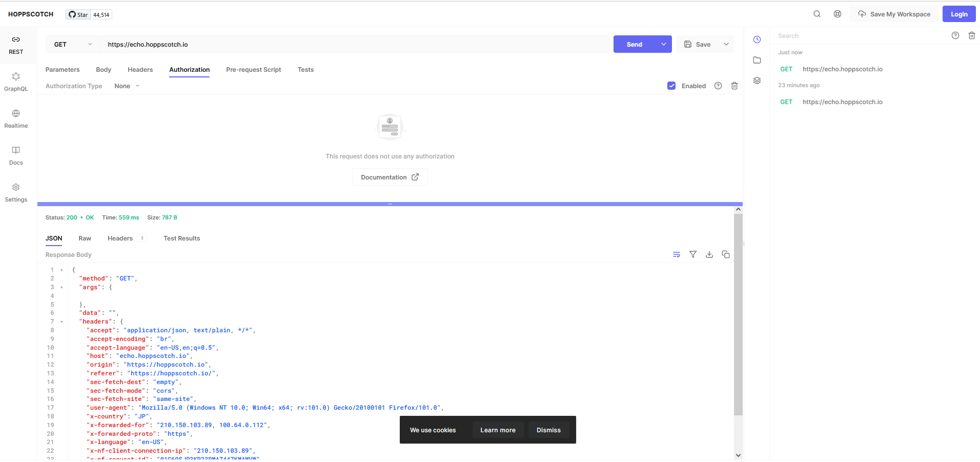Clear authorization with trash icon
The image size is (980, 462).
pyautogui.click(x=734, y=86)
